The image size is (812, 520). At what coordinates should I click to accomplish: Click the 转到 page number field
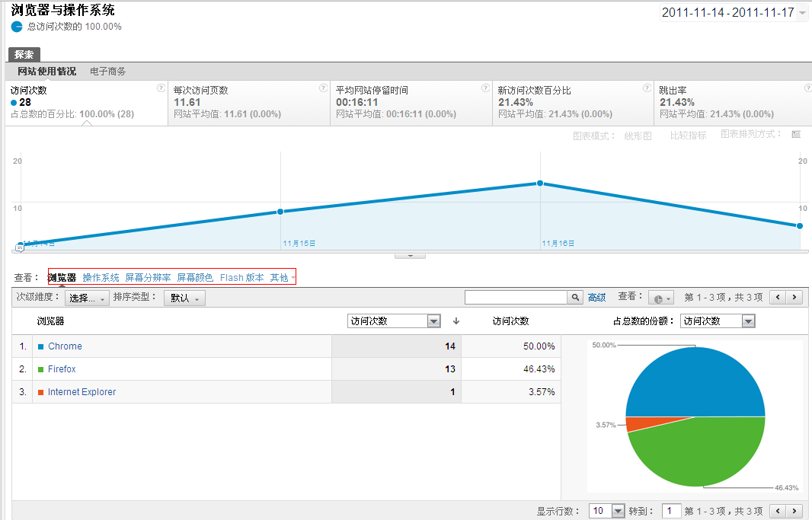(671, 511)
